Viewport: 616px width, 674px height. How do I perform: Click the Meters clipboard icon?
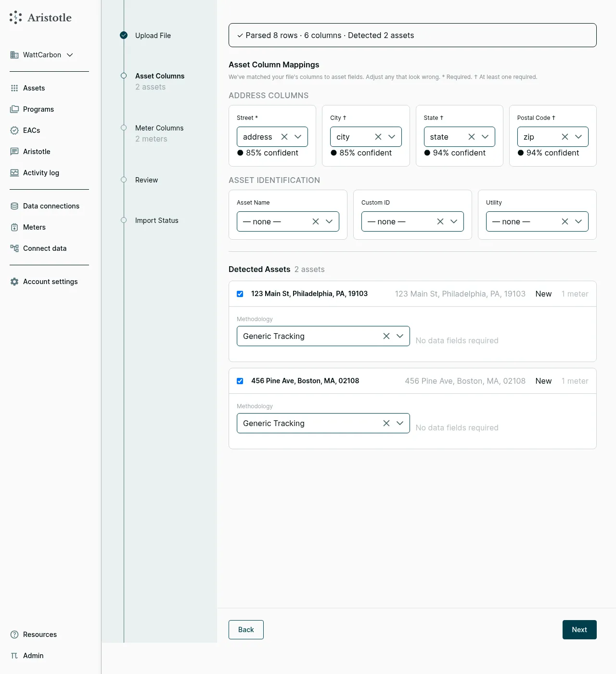14,227
